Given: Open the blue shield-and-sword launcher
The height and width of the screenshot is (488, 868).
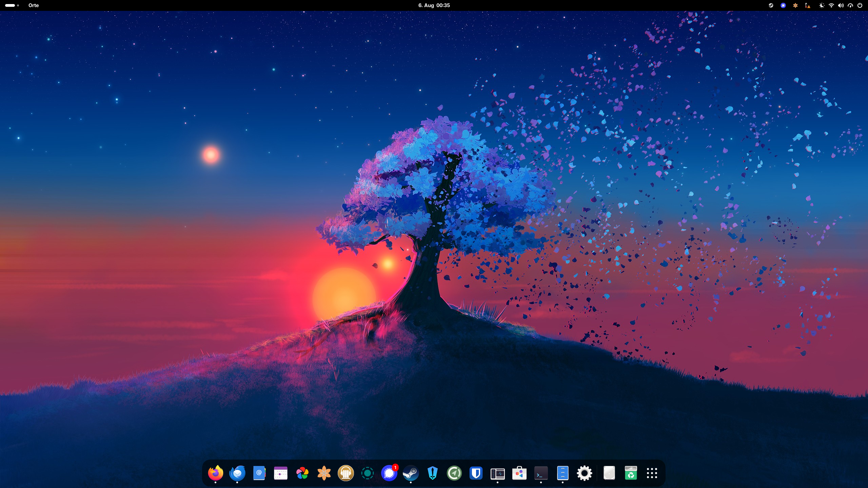Looking at the screenshot, I should (x=433, y=473).
